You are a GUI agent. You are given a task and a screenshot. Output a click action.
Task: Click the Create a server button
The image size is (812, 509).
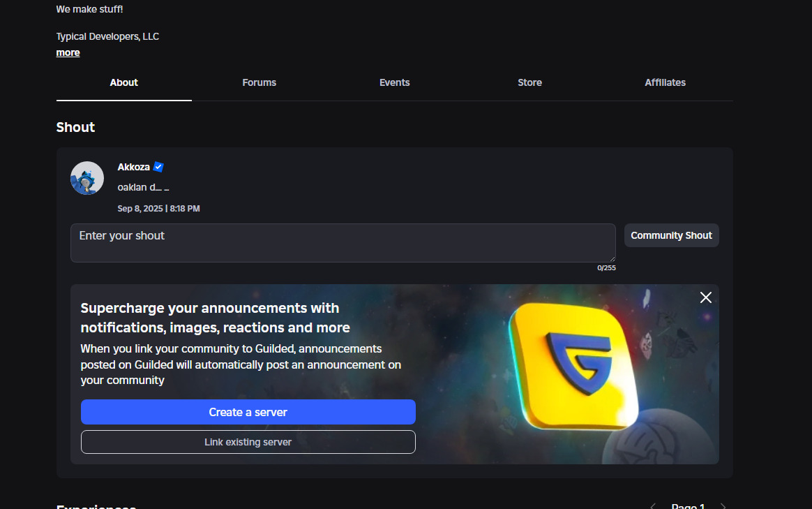(x=248, y=412)
